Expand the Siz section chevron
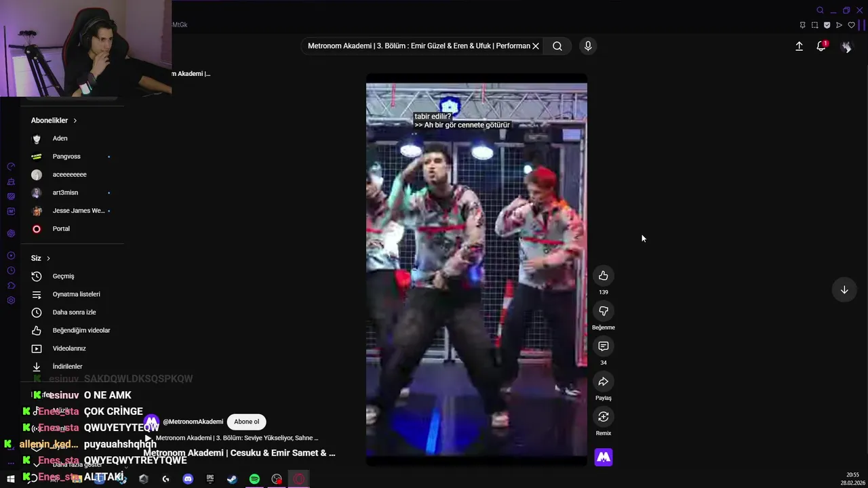The image size is (868, 488). 48,258
